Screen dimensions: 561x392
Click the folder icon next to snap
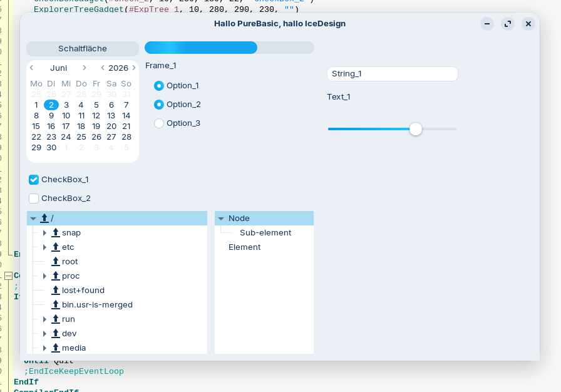click(x=56, y=233)
